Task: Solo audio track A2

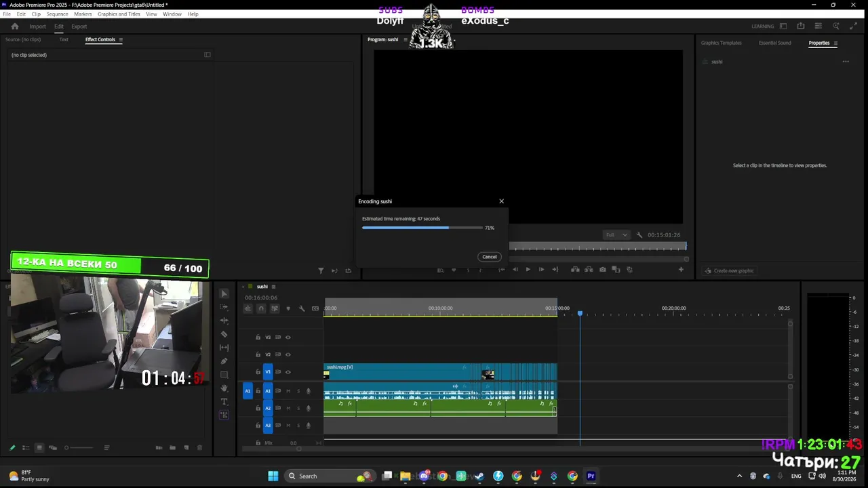Action: pos(298,409)
